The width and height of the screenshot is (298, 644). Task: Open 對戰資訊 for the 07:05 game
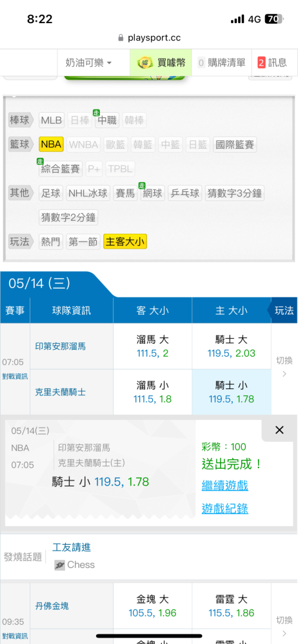coord(15,377)
